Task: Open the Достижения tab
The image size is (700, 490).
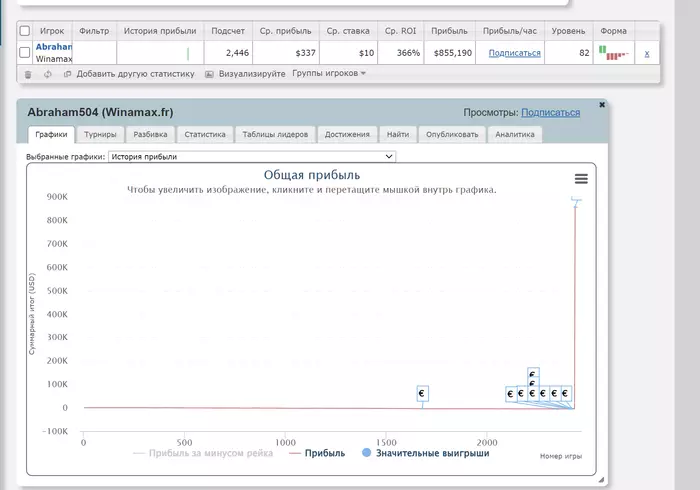Action: [x=347, y=134]
